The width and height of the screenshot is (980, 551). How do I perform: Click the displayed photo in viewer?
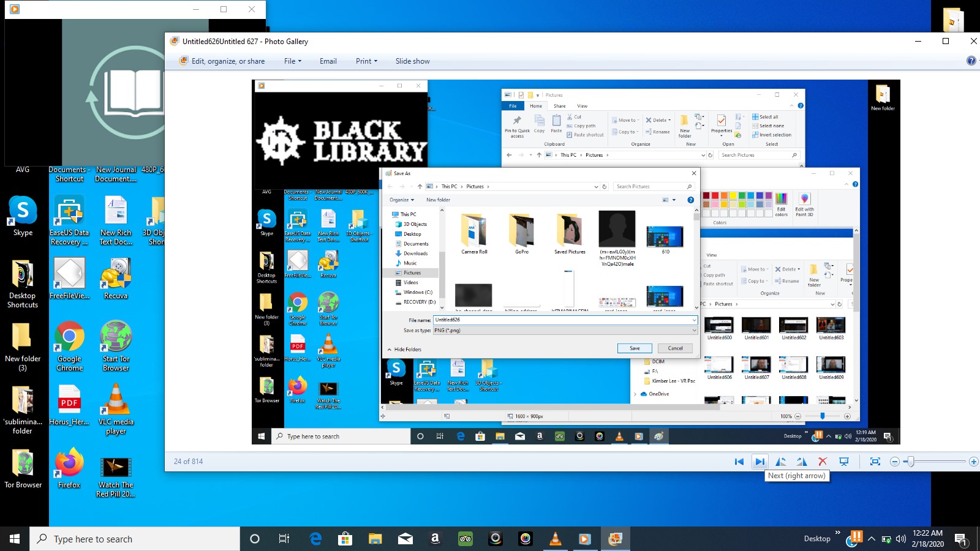click(x=576, y=262)
